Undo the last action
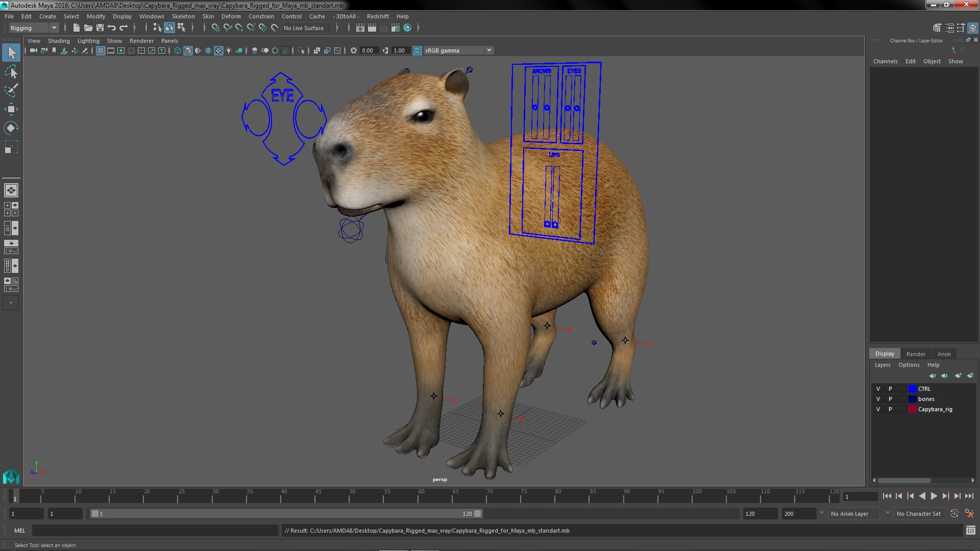This screenshot has width=980, height=551. [112, 28]
